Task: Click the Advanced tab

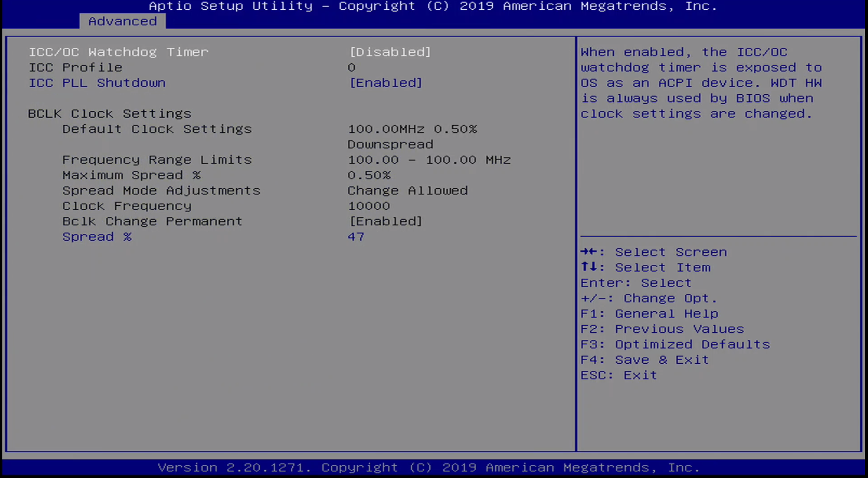Action: coord(123,21)
